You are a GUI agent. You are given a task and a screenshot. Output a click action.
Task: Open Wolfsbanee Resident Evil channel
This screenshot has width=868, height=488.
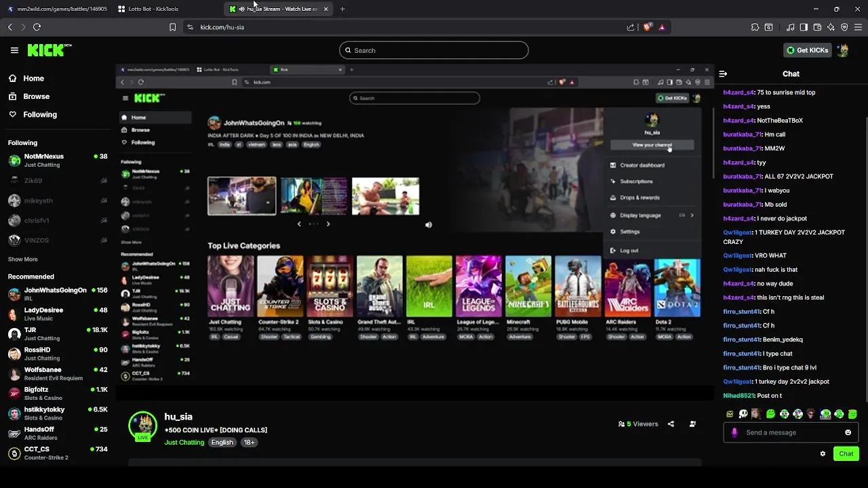click(x=57, y=373)
